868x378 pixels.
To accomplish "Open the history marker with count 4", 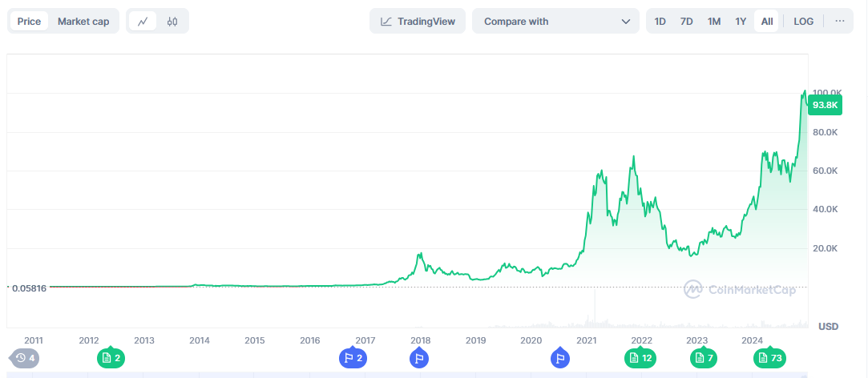I will coord(26,358).
